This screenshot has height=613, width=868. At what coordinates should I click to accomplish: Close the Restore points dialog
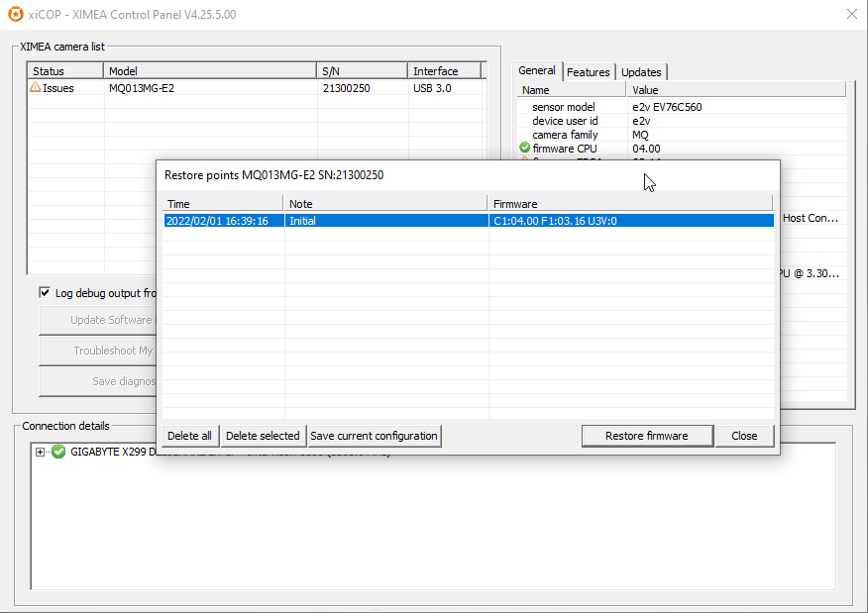[x=744, y=436]
